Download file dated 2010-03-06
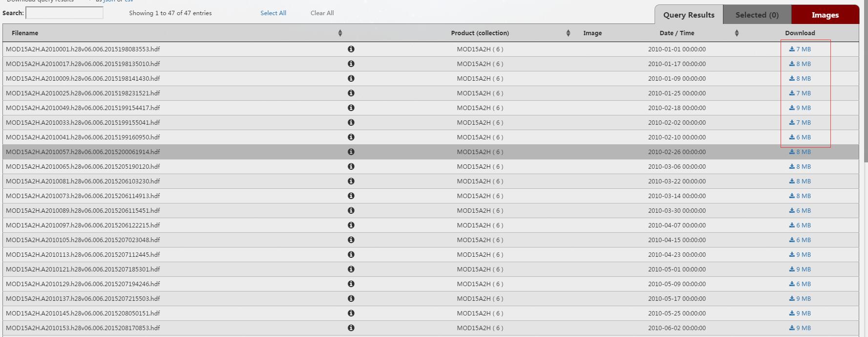This screenshot has height=337, width=868. [x=800, y=166]
